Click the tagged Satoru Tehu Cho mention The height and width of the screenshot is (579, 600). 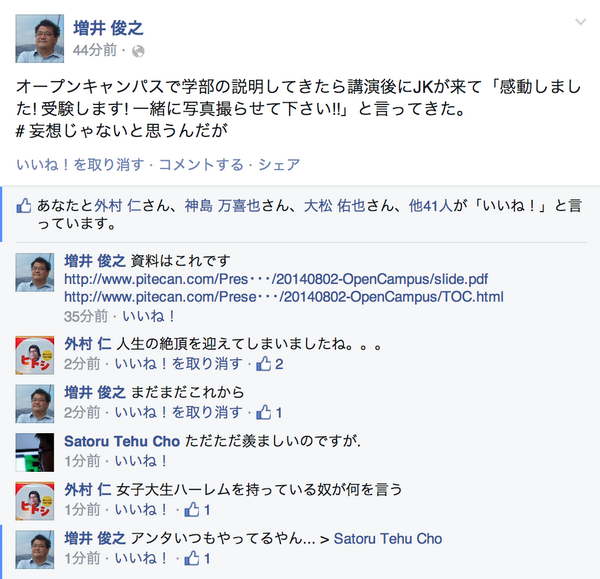click(388, 538)
